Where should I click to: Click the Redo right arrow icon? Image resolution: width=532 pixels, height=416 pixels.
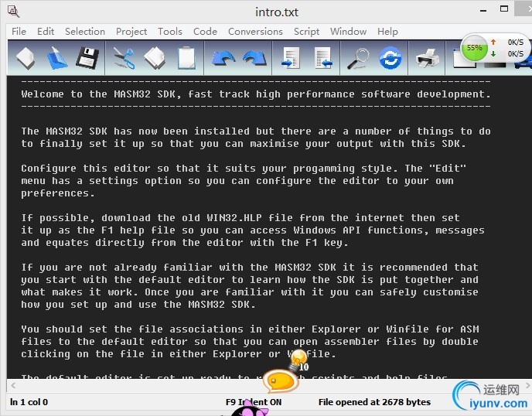pos(254,58)
